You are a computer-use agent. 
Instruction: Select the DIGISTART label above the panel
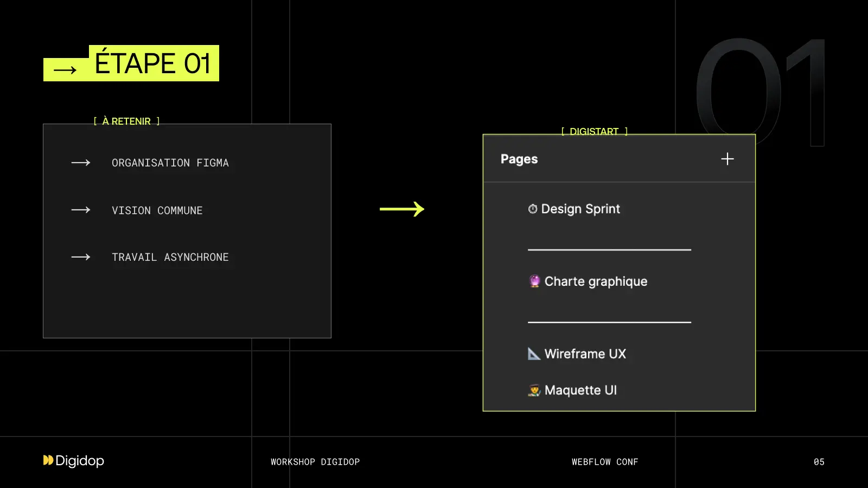pos(594,131)
